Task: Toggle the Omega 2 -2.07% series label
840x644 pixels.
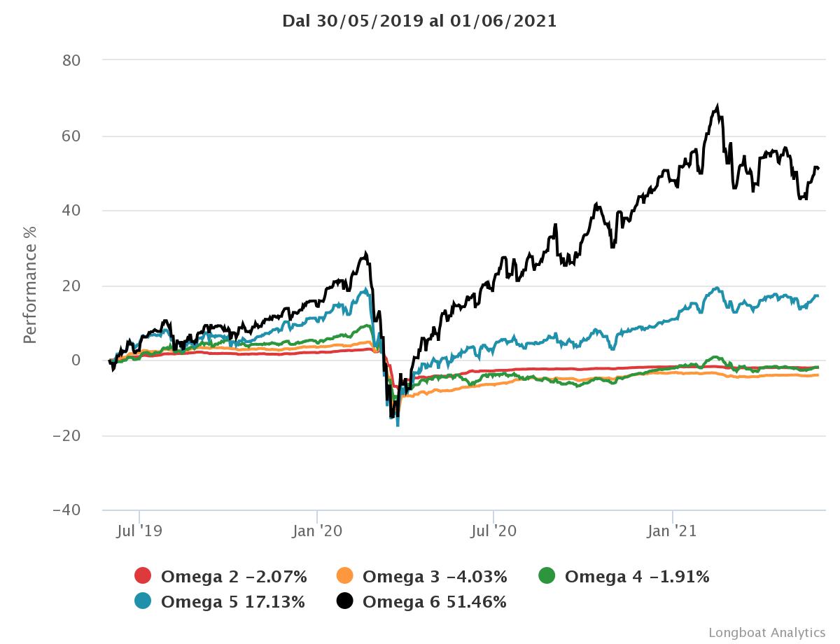Action: [x=234, y=577]
